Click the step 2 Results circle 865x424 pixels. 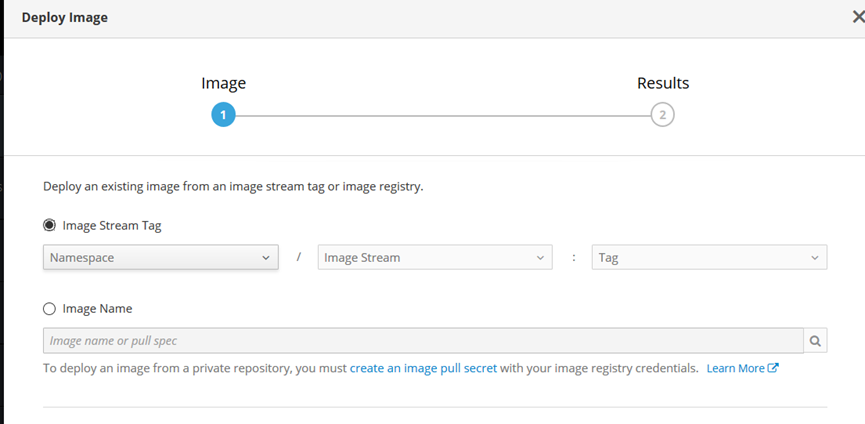663,115
